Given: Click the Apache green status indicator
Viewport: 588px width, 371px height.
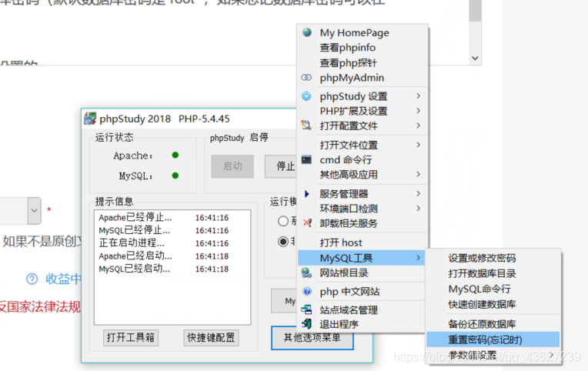Looking at the screenshot, I should point(175,155).
